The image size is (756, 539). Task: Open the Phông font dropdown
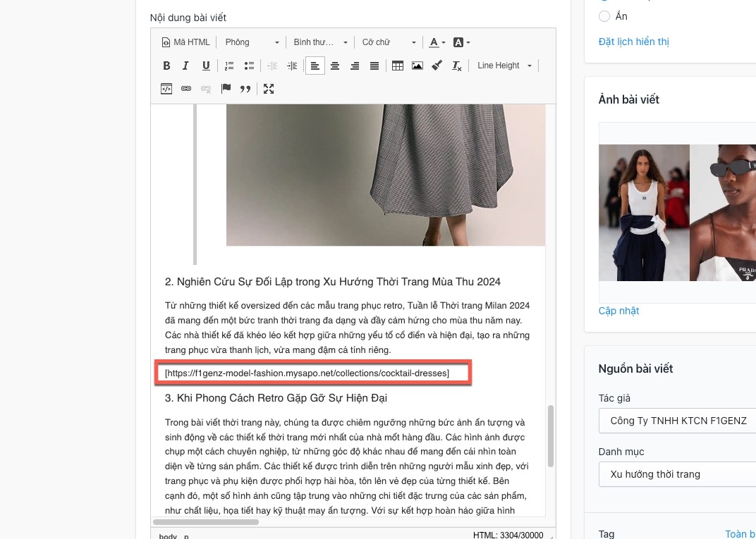point(252,42)
